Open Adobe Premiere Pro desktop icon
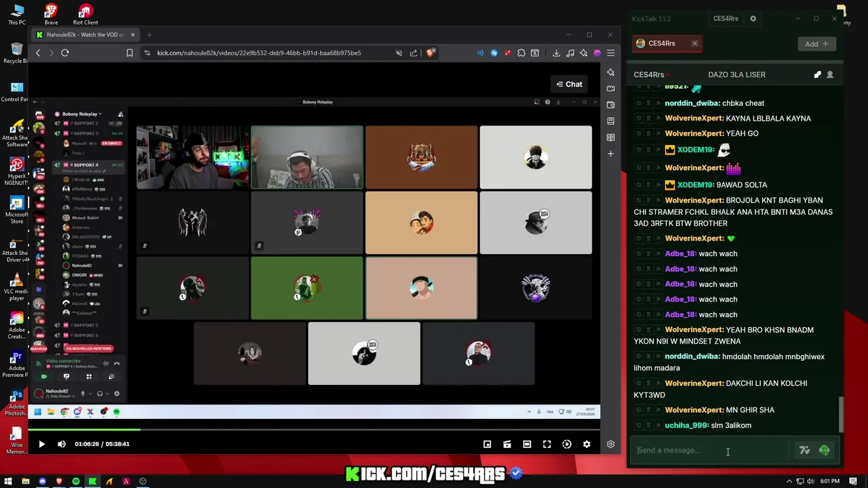The image size is (868, 488). (x=16, y=365)
